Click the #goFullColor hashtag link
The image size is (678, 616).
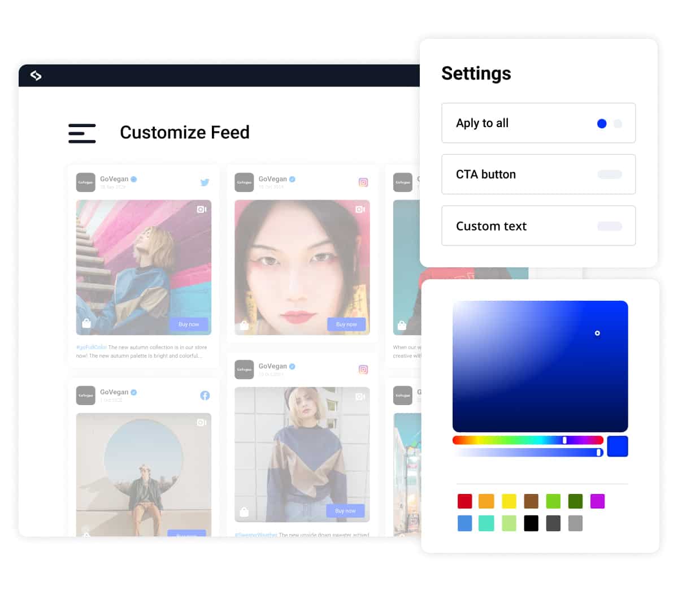(x=92, y=347)
